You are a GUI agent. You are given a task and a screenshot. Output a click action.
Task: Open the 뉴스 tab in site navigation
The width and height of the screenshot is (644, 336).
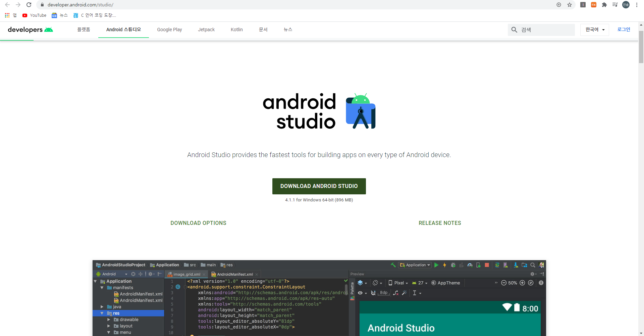(x=288, y=30)
